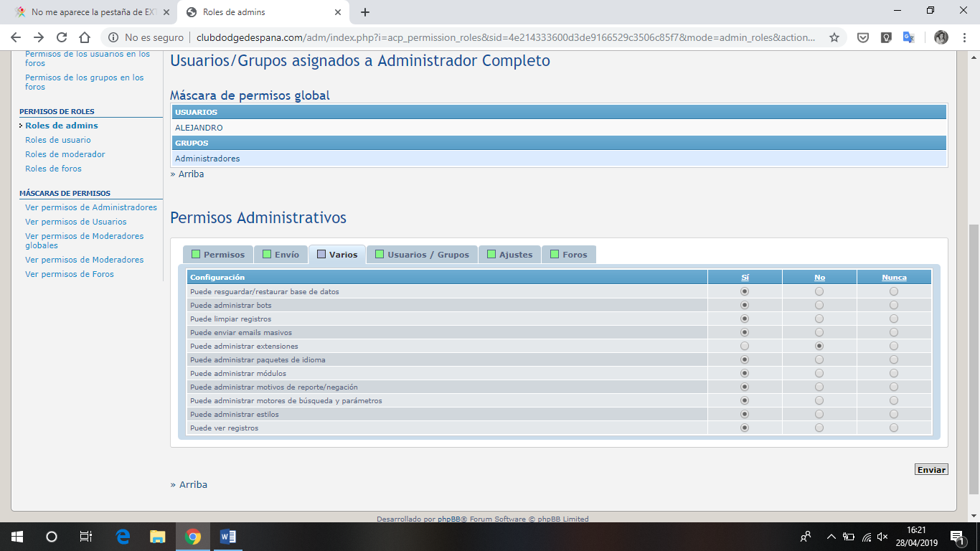Screen dimensions: 980x551
Task: Open 'Roles de usuario' sidebar link
Action: (x=58, y=140)
